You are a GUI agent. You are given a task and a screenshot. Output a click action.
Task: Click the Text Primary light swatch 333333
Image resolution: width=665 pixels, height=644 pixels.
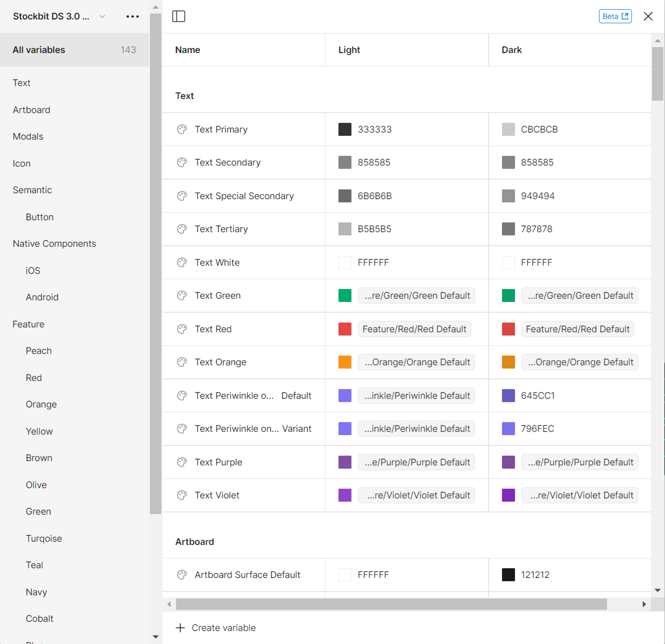(345, 129)
